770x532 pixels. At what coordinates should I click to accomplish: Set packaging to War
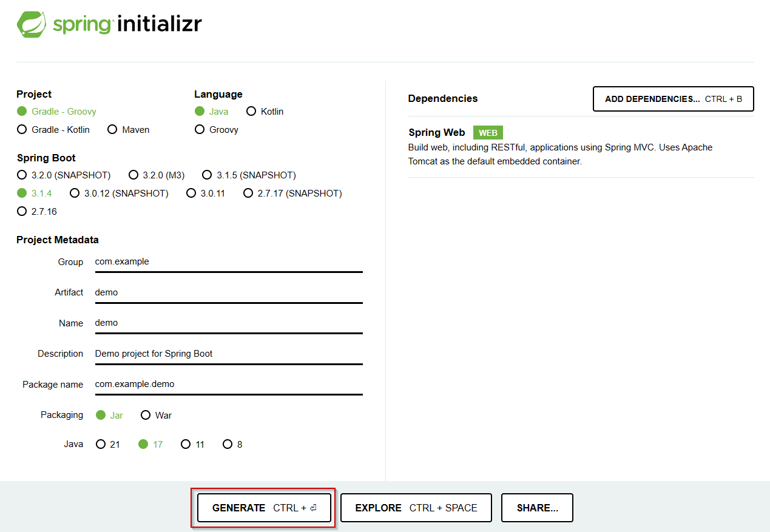156,416
